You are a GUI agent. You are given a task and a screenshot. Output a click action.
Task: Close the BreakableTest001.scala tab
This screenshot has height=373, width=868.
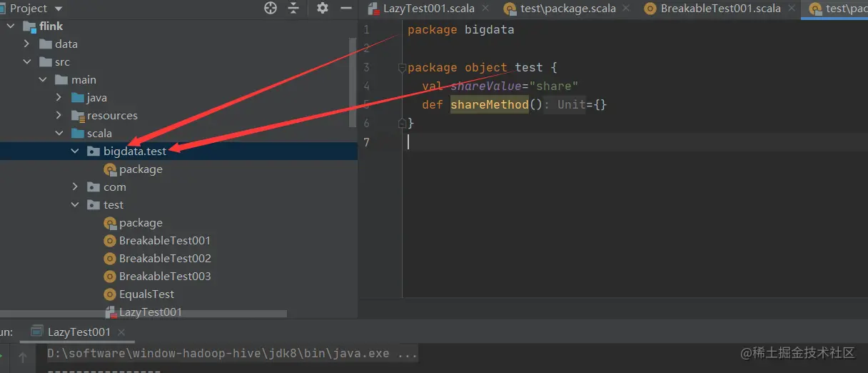[x=791, y=9]
